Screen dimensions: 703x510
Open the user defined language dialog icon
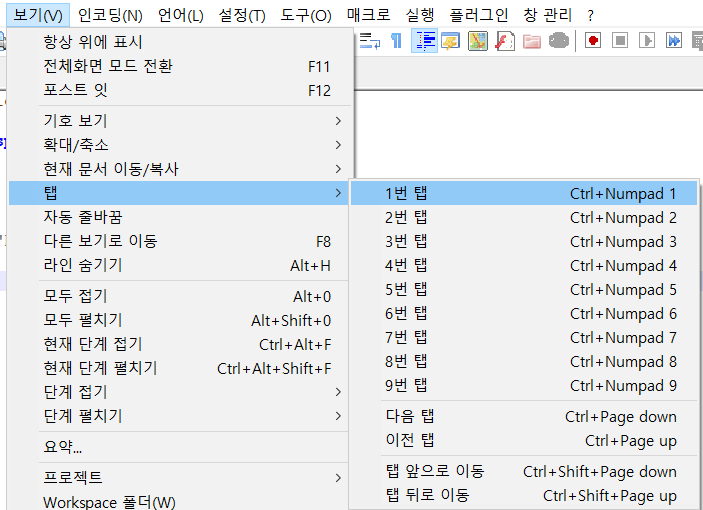451,41
